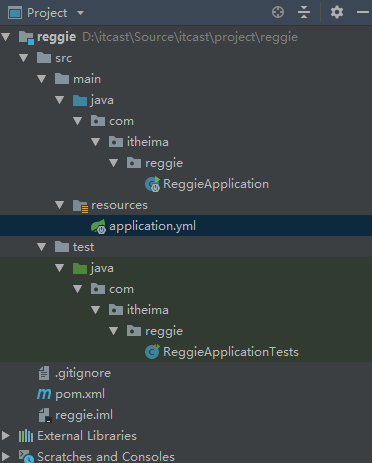Collapse the java folder under main
This screenshot has width=372, height=463.
[x=60, y=100]
